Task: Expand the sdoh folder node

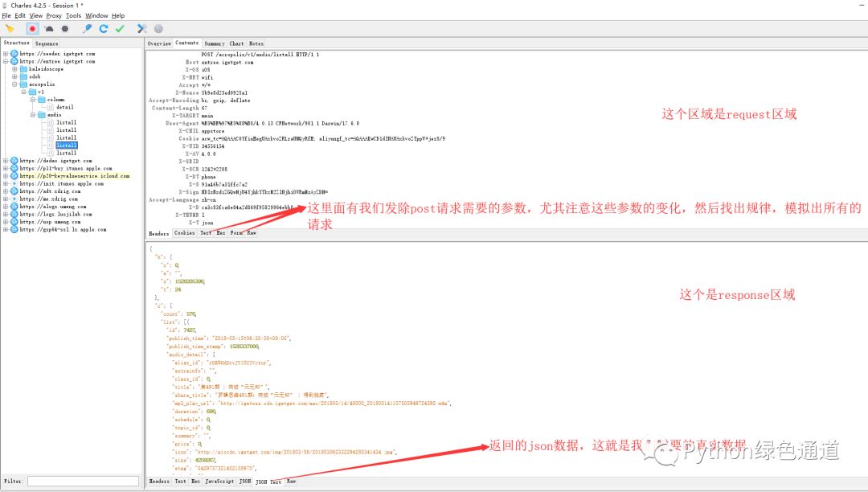Action: pyautogui.click(x=14, y=77)
